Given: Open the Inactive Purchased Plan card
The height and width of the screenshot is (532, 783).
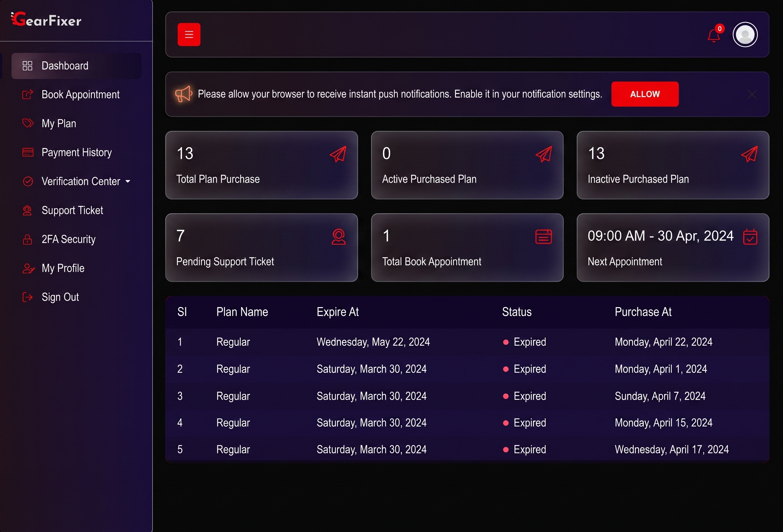Looking at the screenshot, I should click(x=673, y=165).
